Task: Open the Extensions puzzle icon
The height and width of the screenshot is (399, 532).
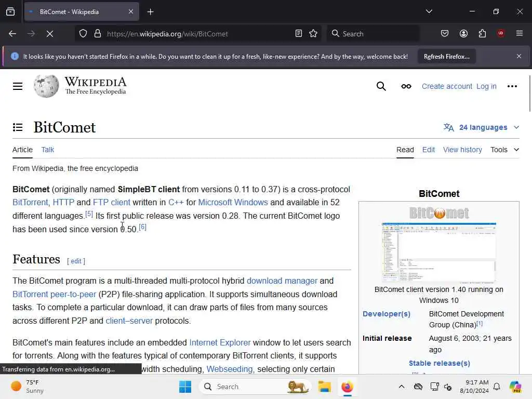Action: point(482,33)
